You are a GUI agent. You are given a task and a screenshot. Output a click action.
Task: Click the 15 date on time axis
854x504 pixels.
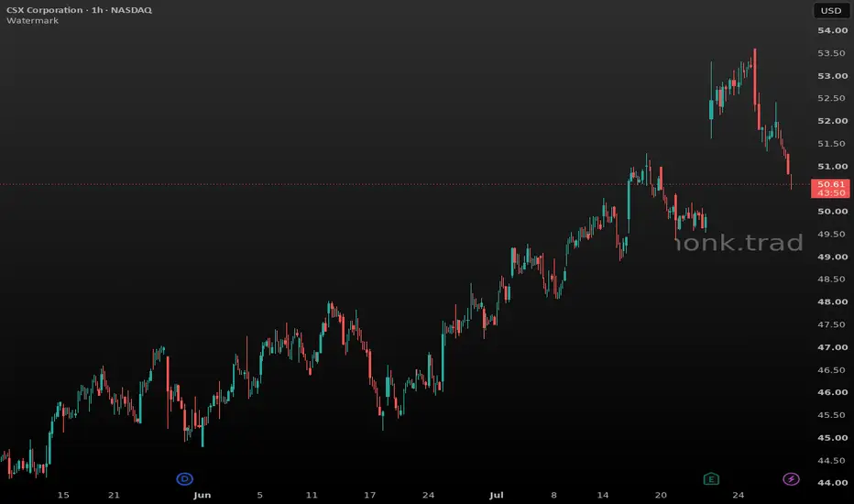tap(63, 495)
